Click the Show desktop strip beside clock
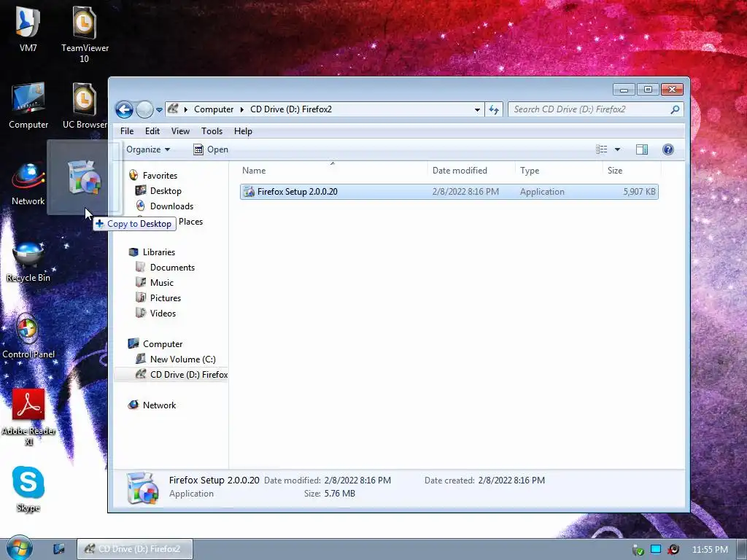 pos(741,550)
